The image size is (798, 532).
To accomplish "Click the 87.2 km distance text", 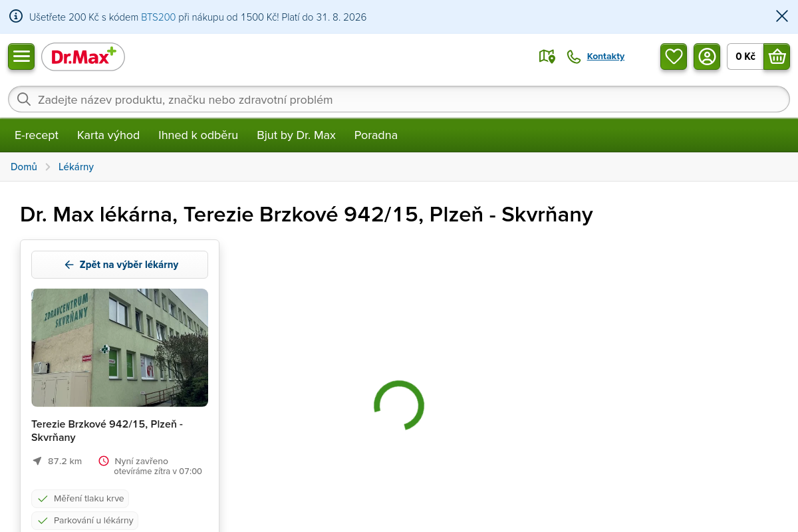I will tap(65, 461).
